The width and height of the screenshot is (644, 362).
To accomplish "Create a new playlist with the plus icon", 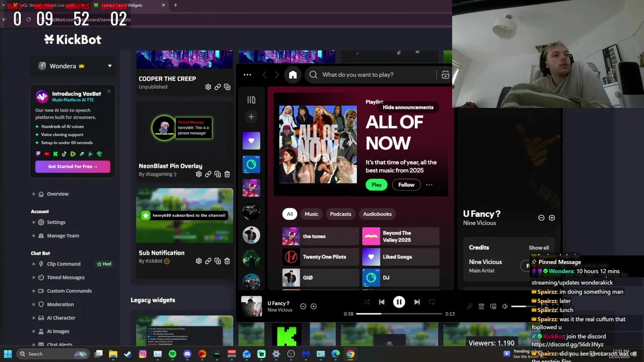I will 251,117.
